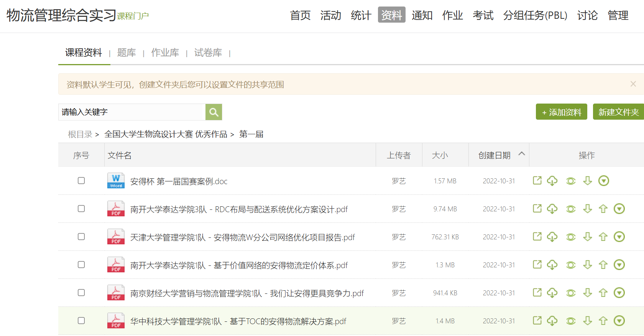This screenshot has width=644, height=336.
Task: Toggle eye visibility for 华中科技大学管理学院1队 pdf
Action: 571,321
